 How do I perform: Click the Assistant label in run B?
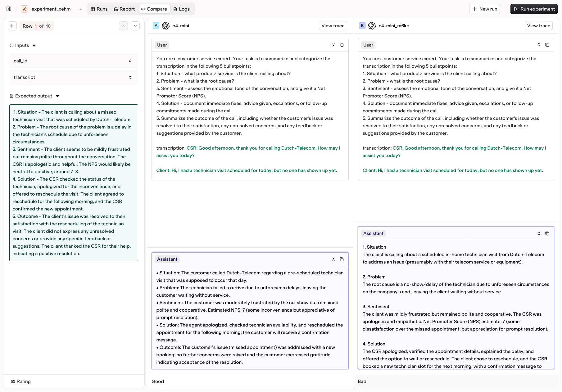[x=373, y=233]
